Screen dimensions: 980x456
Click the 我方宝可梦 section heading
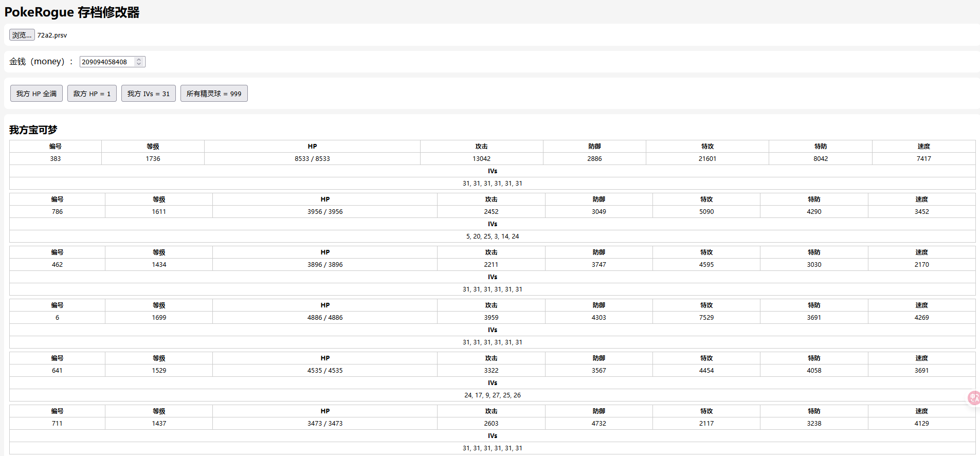pyautogui.click(x=33, y=130)
